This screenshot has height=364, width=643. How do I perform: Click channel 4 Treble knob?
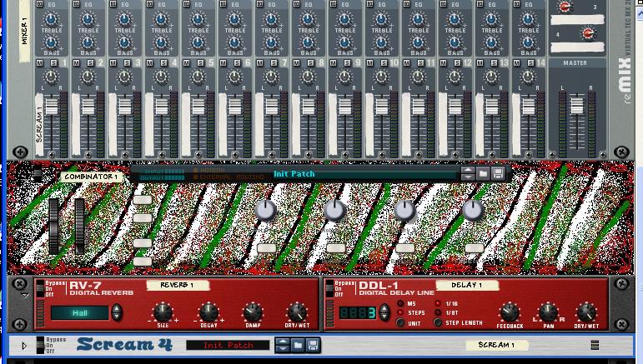tap(161, 19)
